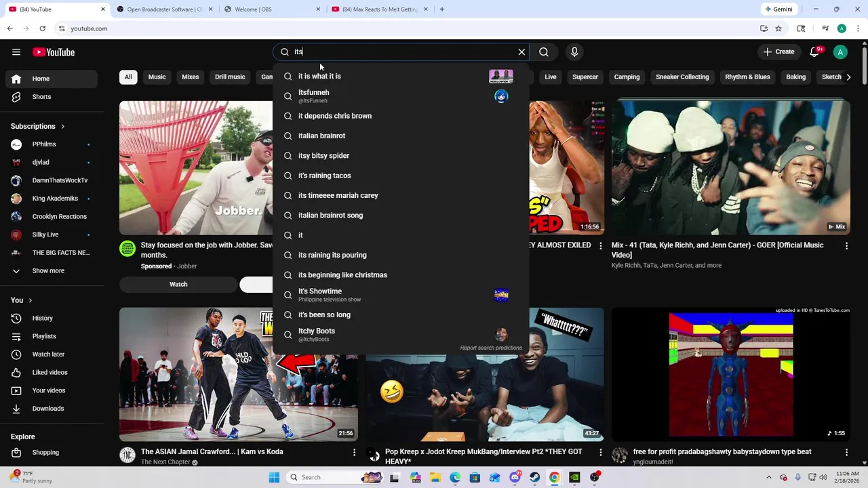Reload the page
The height and width of the screenshot is (488, 868).
(x=42, y=28)
